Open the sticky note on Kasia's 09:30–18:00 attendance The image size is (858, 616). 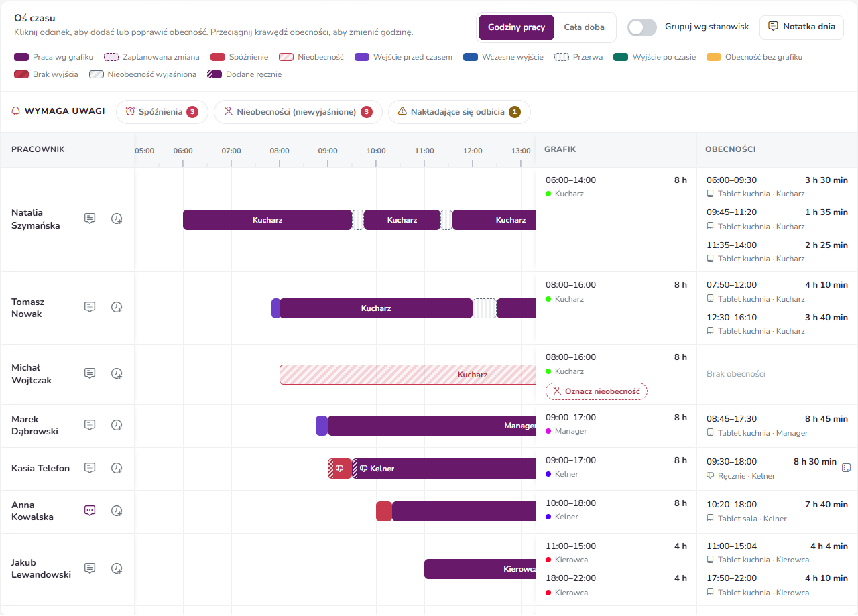[x=846, y=467]
